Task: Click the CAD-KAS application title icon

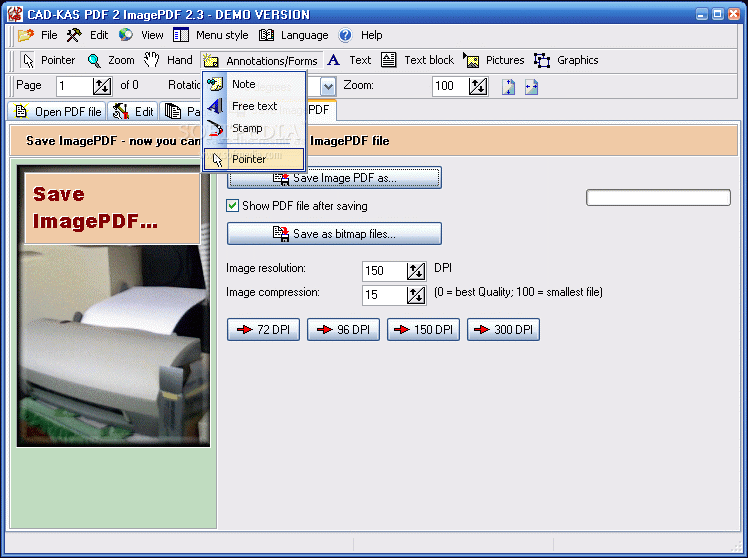Action: coord(14,14)
